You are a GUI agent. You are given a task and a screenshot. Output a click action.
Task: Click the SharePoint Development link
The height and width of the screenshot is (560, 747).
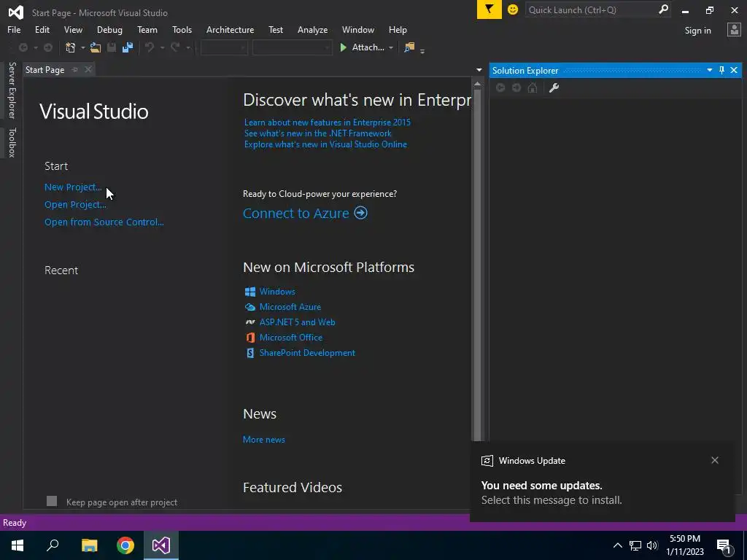click(307, 353)
